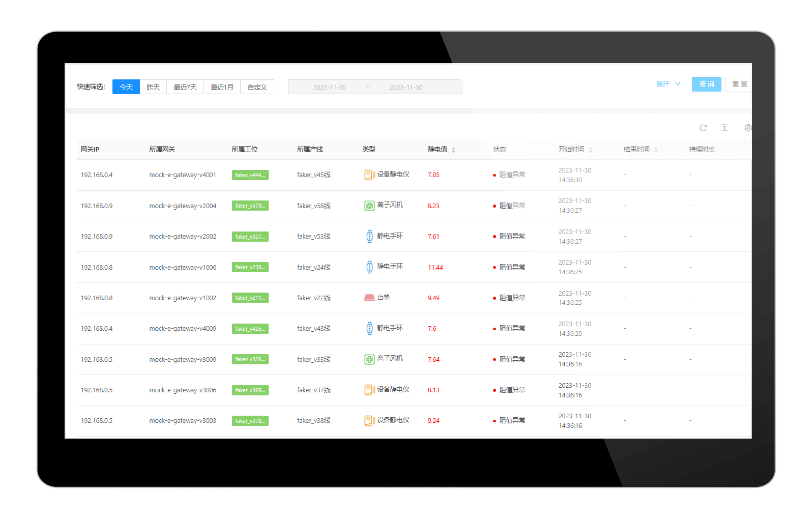
Task: Click the 台垫 mat icon
Action: pos(369,298)
